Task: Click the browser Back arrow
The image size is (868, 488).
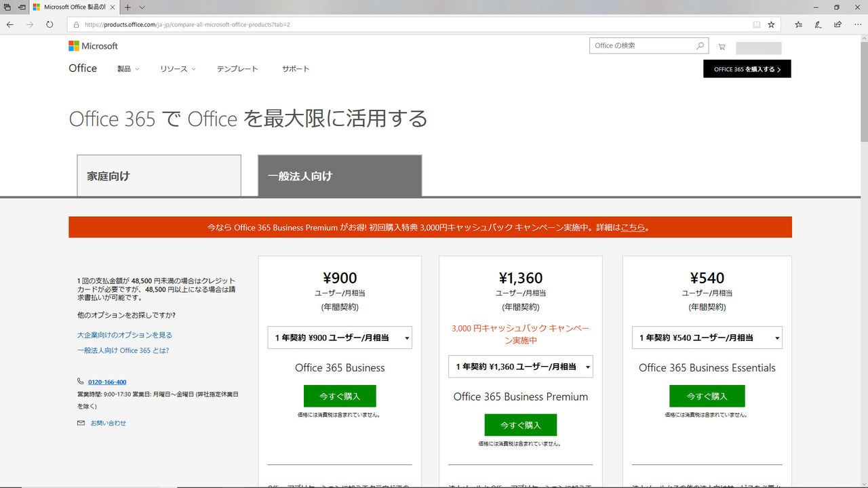Action: coord(9,24)
